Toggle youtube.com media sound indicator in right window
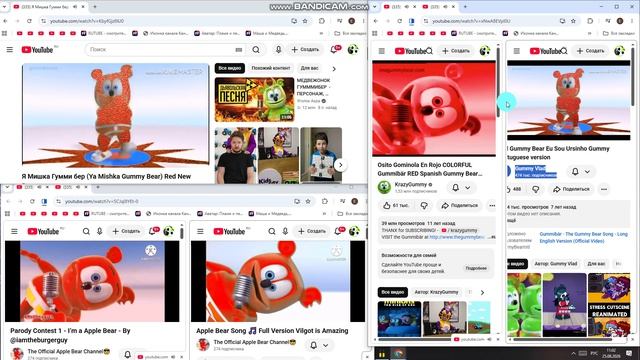The height and width of the screenshot is (360, 640). pos(489,339)
